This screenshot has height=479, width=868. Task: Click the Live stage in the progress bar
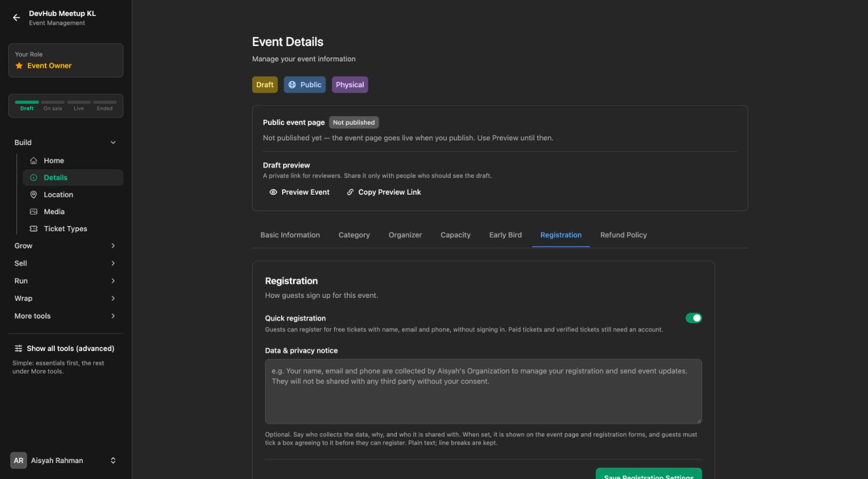click(79, 106)
